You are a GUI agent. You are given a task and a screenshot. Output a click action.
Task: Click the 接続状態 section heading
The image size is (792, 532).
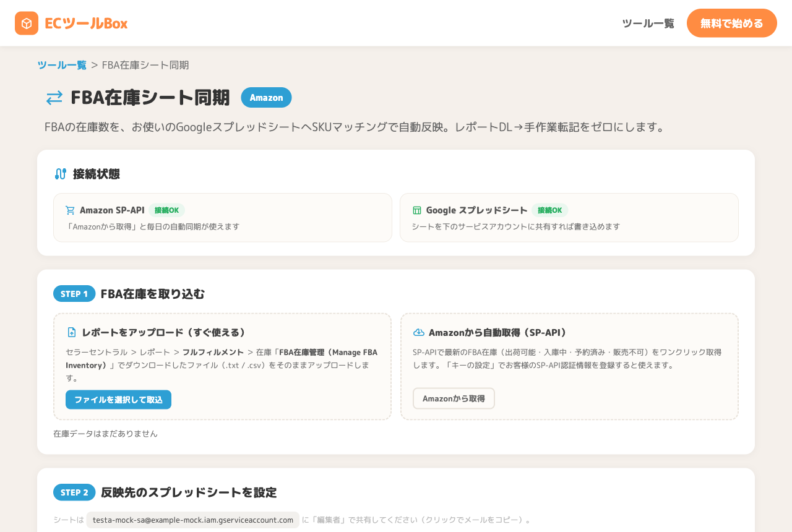click(97, 174)
